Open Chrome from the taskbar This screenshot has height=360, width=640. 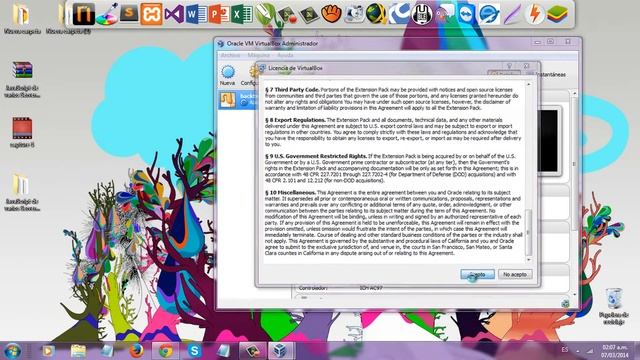165,351
